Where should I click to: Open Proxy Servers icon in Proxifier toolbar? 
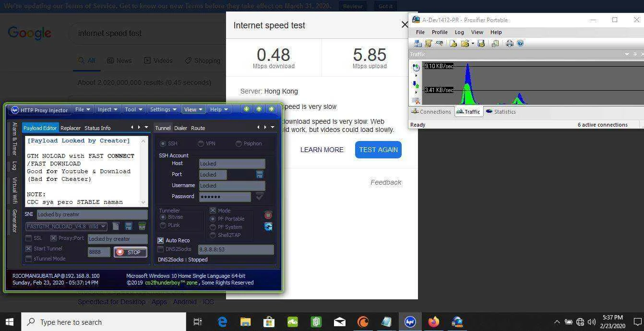417,43
